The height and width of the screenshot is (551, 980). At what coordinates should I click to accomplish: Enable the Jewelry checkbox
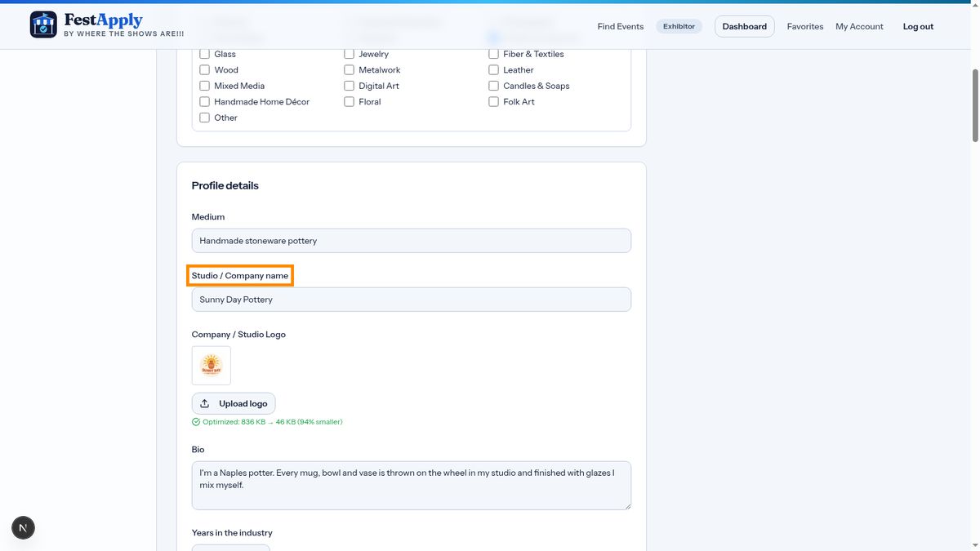350,54
